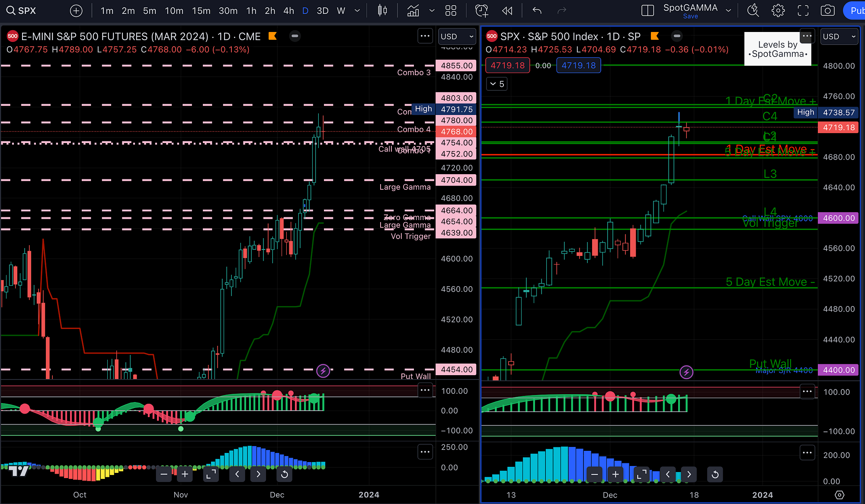Switch to the 1h timeframe
This screenshot has width=865, height=504.
(x=251, y=10)
